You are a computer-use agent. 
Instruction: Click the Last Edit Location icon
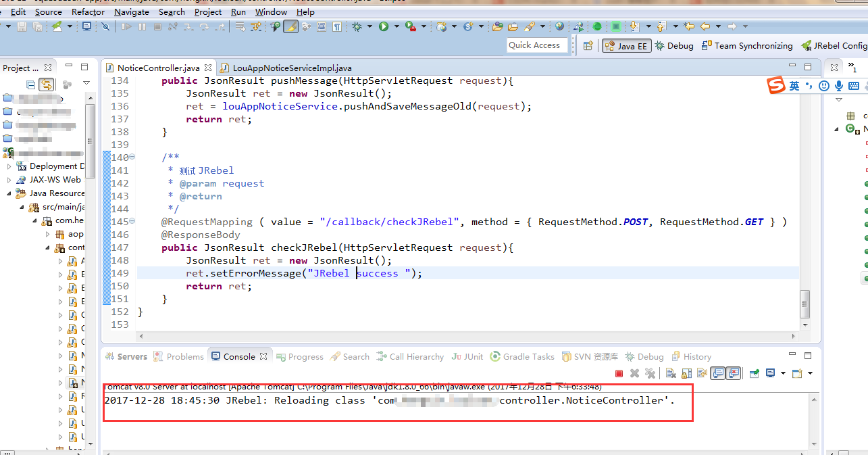(688, 26)
